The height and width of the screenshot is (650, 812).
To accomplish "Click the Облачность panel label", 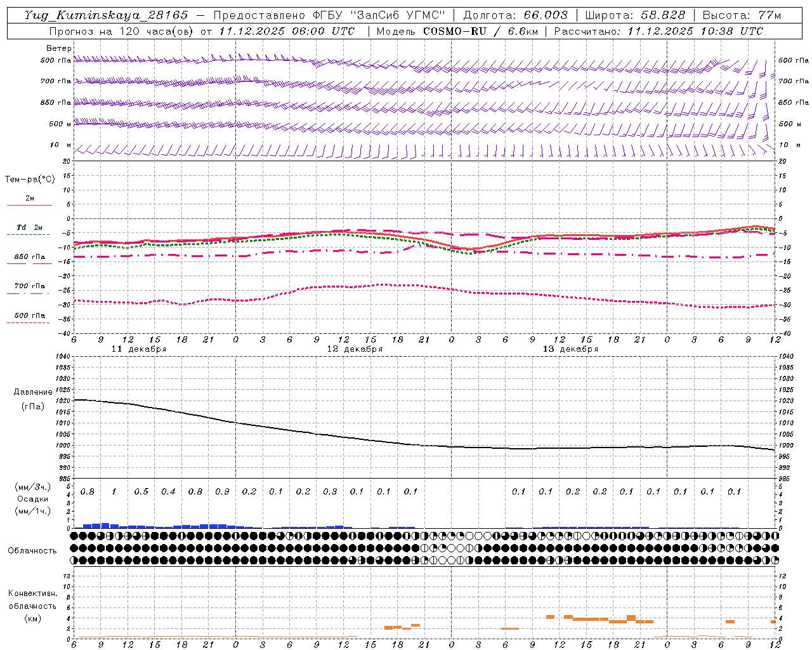I will click(x=32, y=551).
